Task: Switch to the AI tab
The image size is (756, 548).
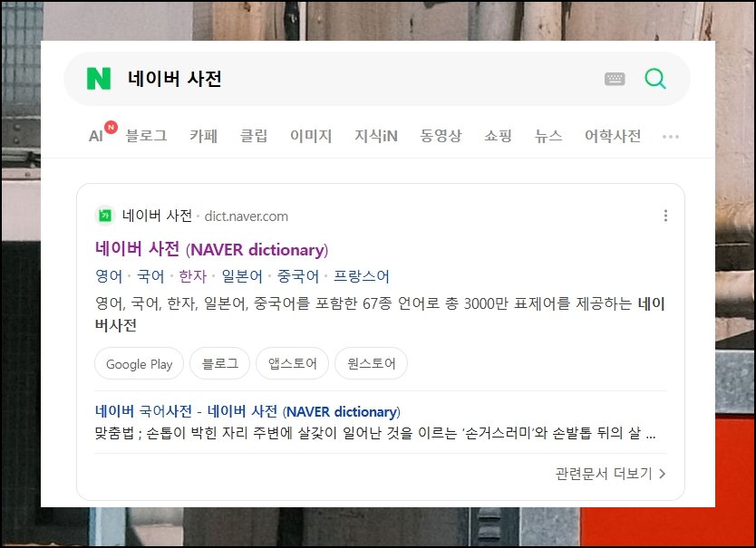Action: coord(96,136)
